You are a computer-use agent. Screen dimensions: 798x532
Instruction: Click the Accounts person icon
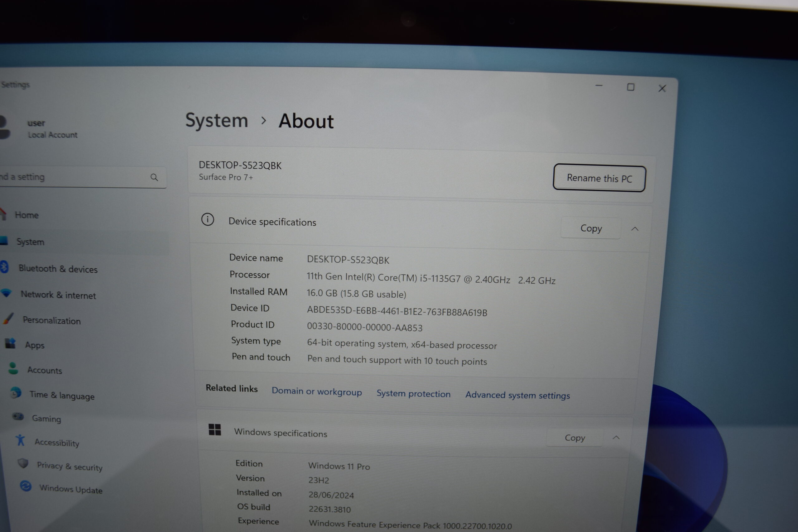point(13,368)
